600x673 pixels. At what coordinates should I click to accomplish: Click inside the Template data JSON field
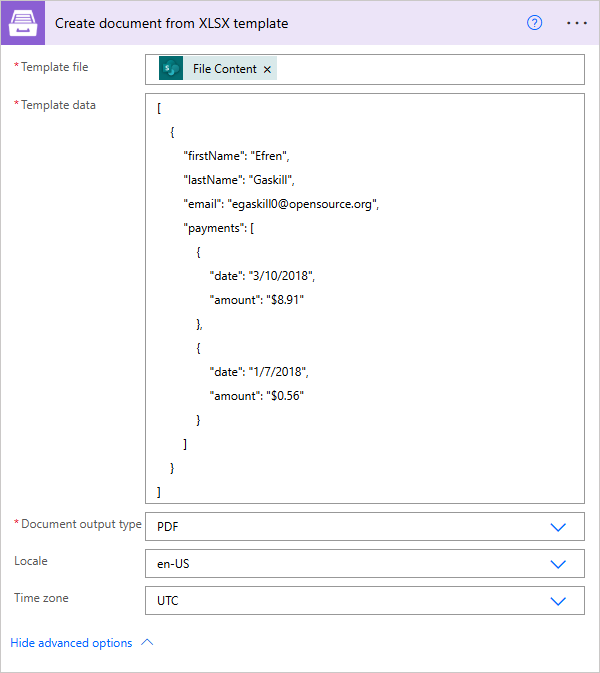click(x=365, y=298)
